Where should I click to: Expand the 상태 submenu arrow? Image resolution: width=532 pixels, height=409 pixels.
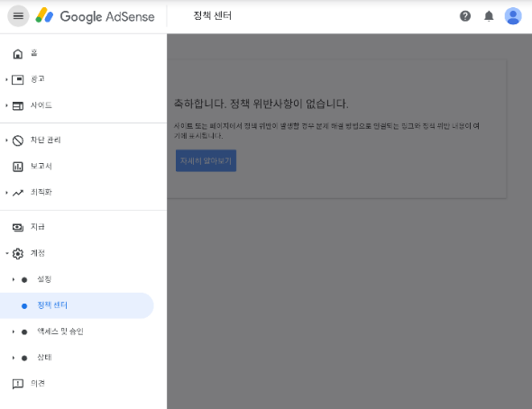click(14, 358)
